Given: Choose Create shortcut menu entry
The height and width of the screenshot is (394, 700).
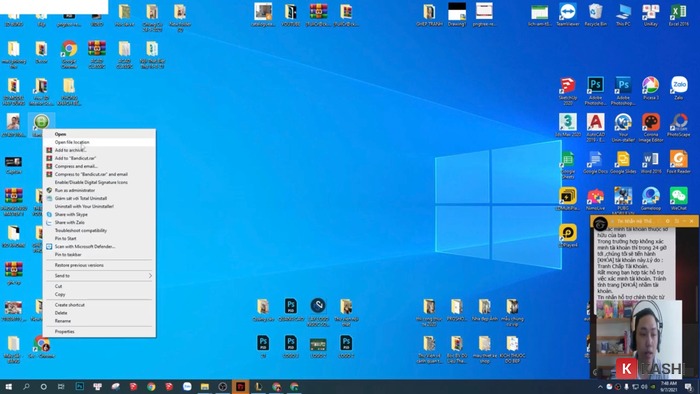Looking at the screenshot, I should (x=70, y=305).
